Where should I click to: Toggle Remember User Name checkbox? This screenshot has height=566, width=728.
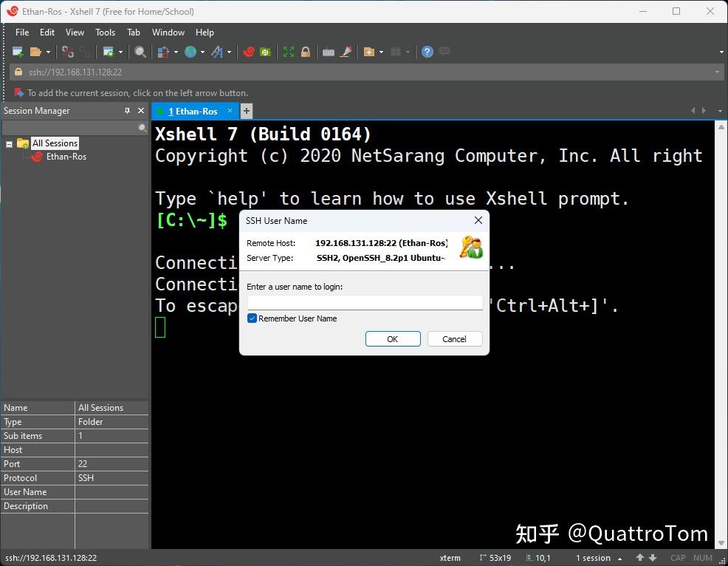252,318
